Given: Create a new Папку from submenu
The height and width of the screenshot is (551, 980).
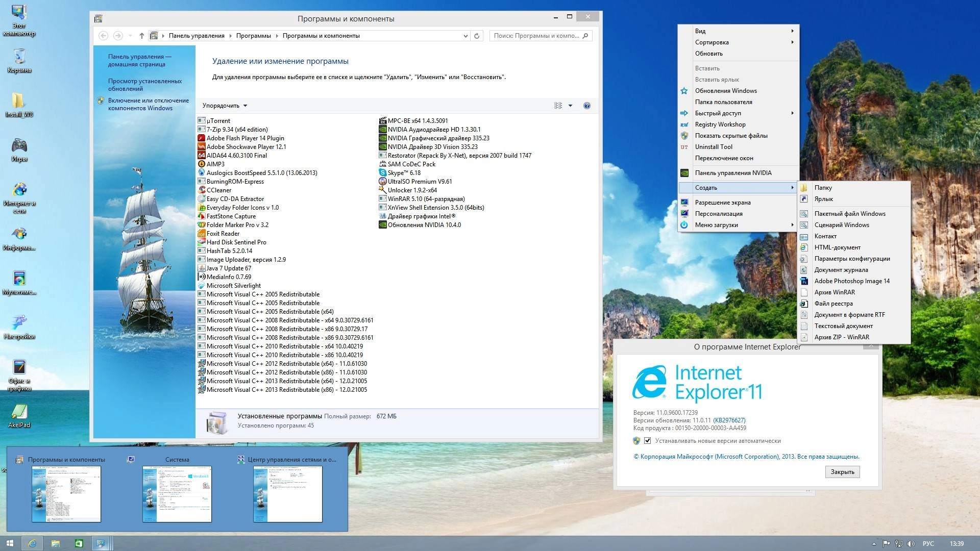Looking at the screenshot, I should tap(854, 188).
